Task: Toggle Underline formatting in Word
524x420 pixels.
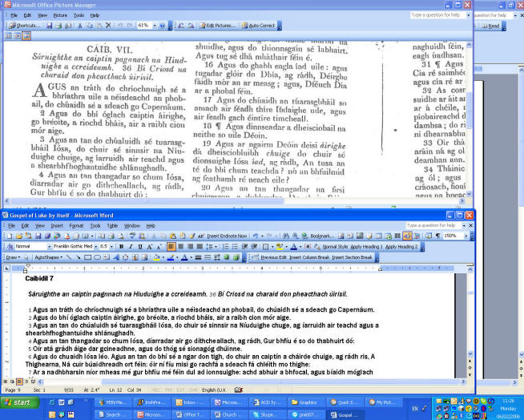Action: click(140, 247)
